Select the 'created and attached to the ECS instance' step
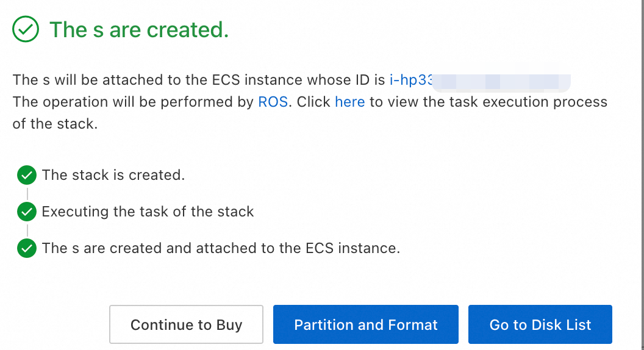The width and height of the screenshot is (644, 350). click(221, 248)
